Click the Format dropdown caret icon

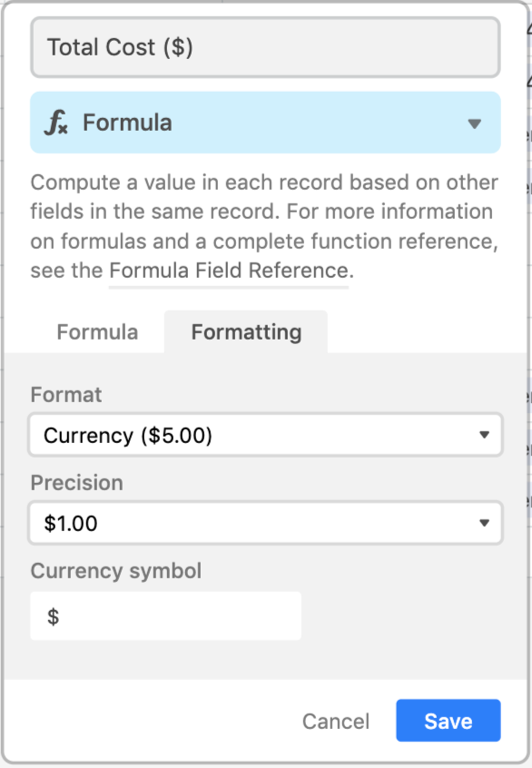(x=484, y=435)
